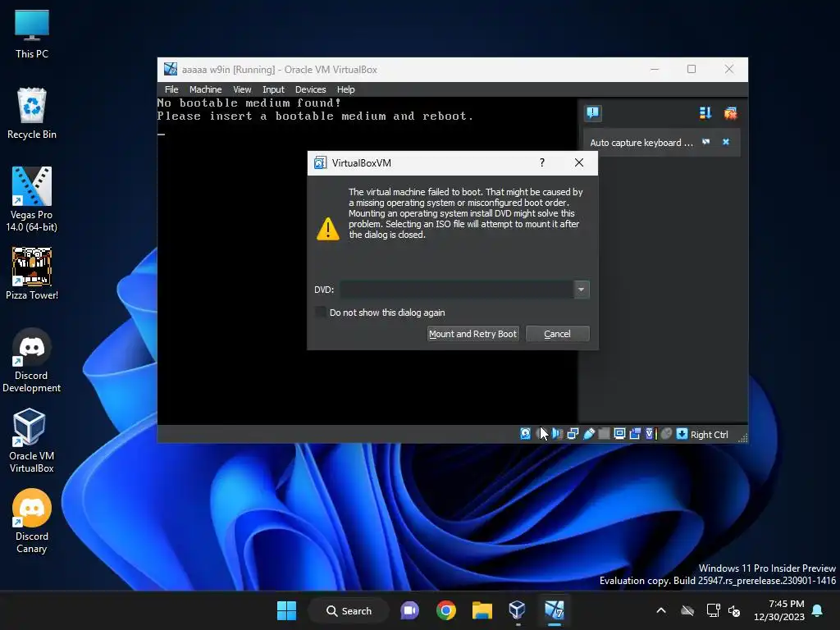Click the VirtualBox window title bar icon
This screenshot has width=840, height=630.
[x=171, y=69]
